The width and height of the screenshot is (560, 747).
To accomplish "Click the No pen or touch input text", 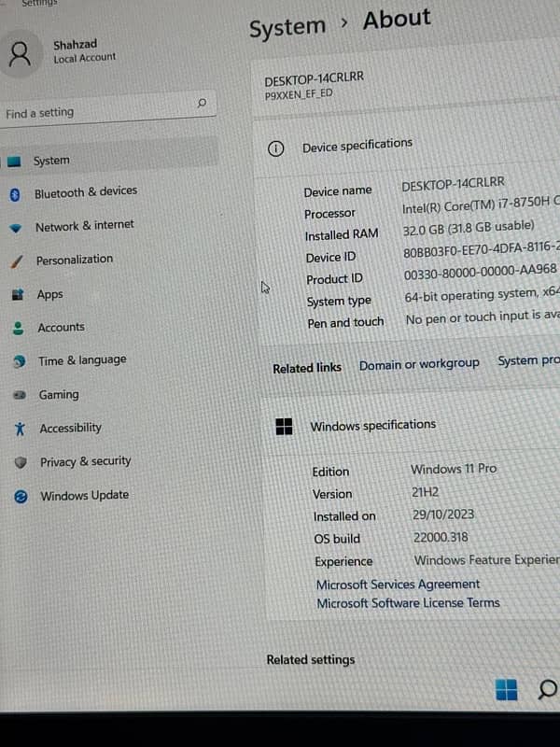I will click(x=483, y=317).
